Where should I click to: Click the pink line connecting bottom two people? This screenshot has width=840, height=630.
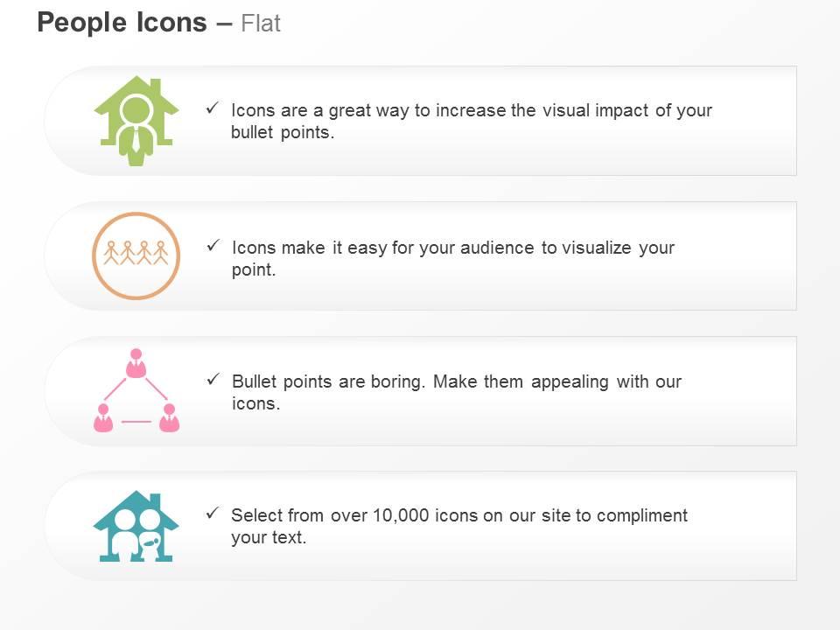click(x=136, y=422)
